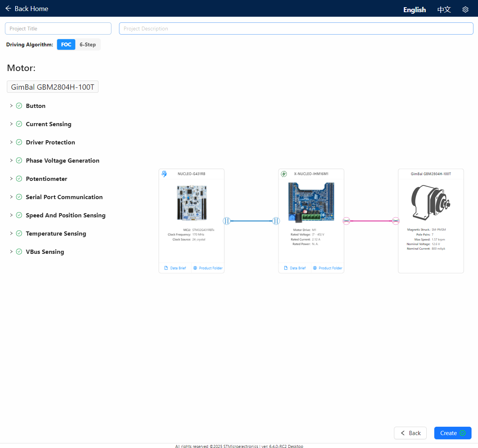478x448 pixels.
Task: Click the green check icon beside Current Sensing
Action: point(19,124)
